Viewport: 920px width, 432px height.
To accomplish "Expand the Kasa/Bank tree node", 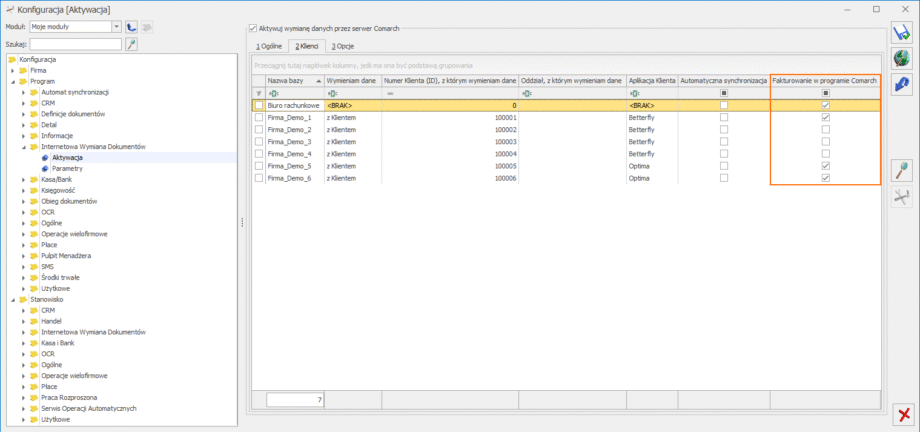I will [24, 179].
